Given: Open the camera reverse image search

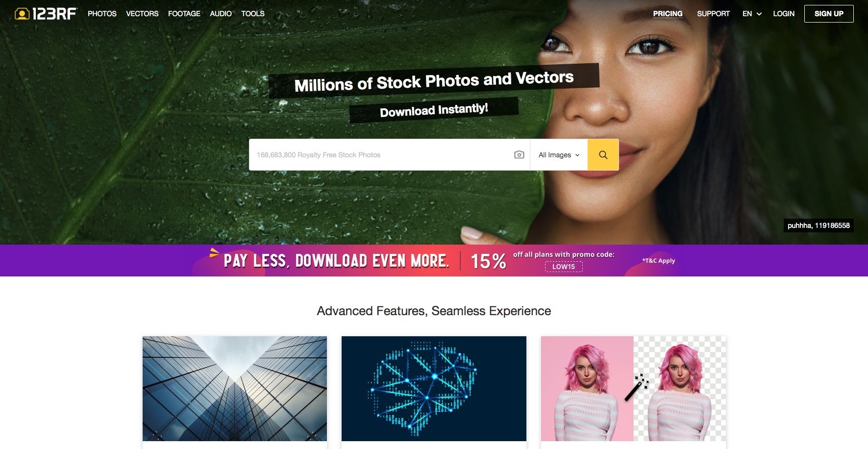Looking at the screenshot, I should click(x=519, y=155).
